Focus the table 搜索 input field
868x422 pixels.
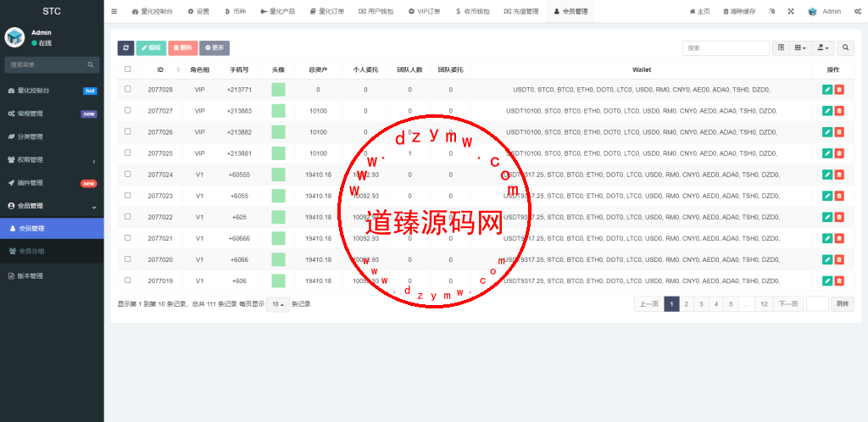pyautogui.click(x=726, y=48)
